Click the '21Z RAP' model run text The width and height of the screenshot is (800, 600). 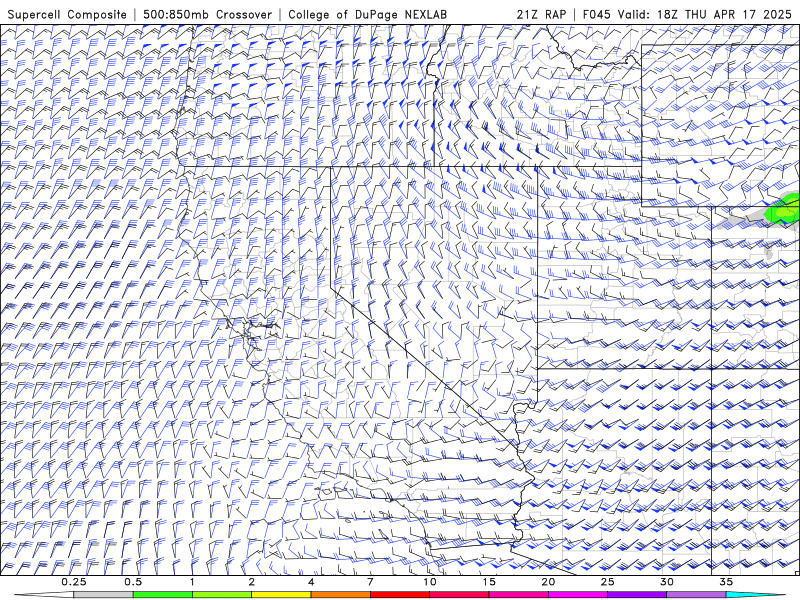[x=541, y=14]
